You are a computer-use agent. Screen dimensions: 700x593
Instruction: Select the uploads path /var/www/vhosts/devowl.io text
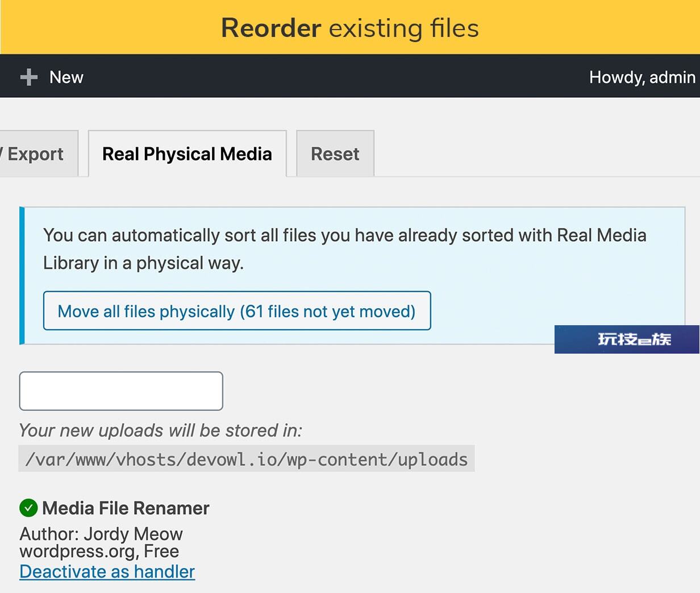coord(247,459)
